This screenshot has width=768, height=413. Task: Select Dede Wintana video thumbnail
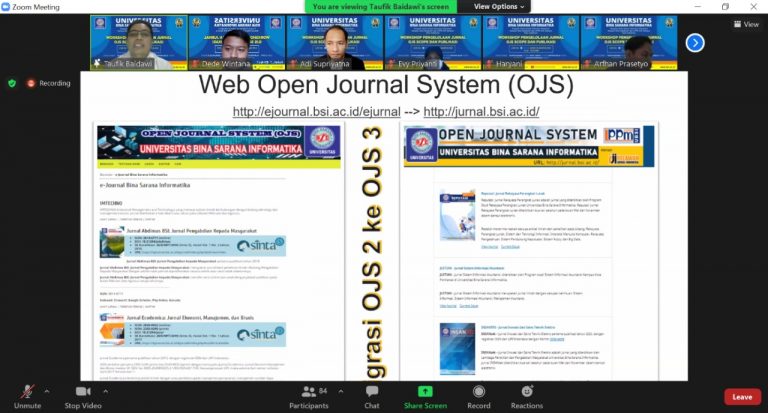[237, 43]
